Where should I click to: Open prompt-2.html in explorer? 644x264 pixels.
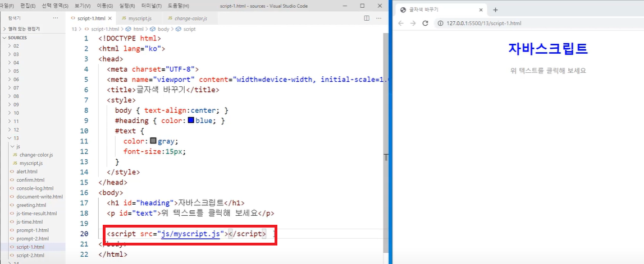(x=33, y=239)
